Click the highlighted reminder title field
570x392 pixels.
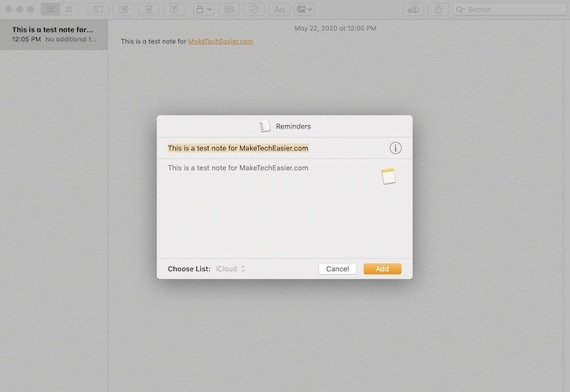pos(238,148)
